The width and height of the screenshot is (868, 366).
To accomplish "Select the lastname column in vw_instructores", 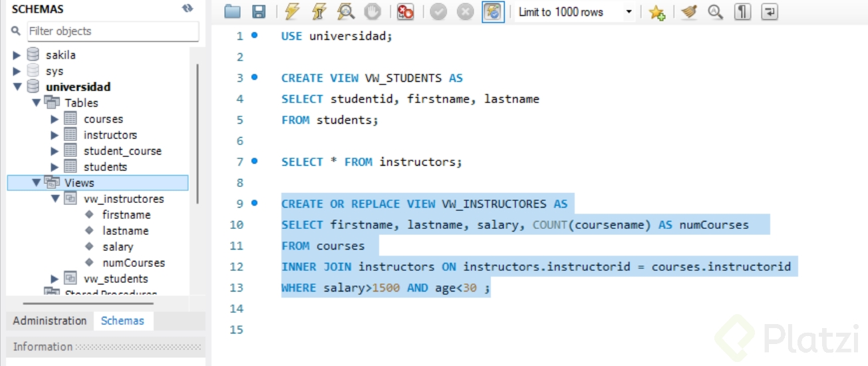I will click(x=126, y=231).
